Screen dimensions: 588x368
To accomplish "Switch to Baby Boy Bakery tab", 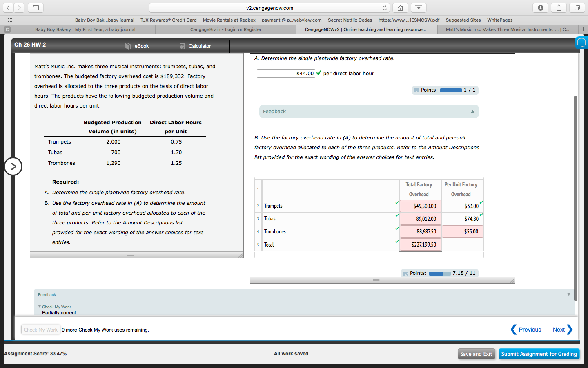I will click(85, 29).
